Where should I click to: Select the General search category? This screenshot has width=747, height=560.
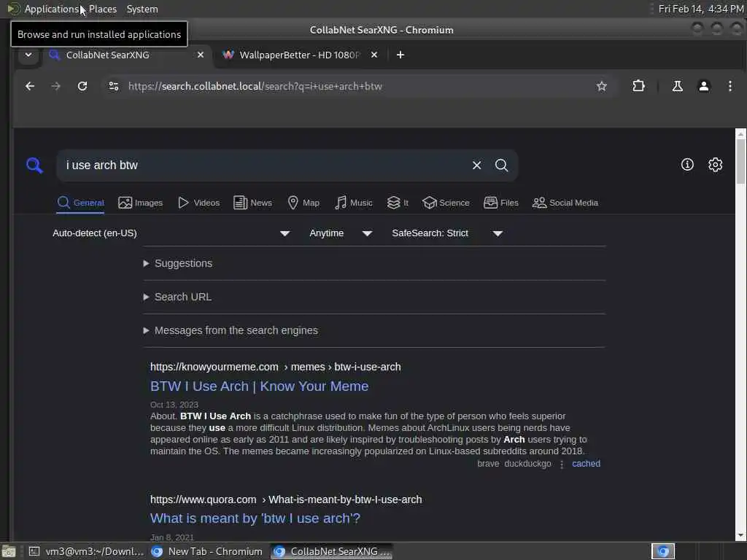[x=80, y=203]
